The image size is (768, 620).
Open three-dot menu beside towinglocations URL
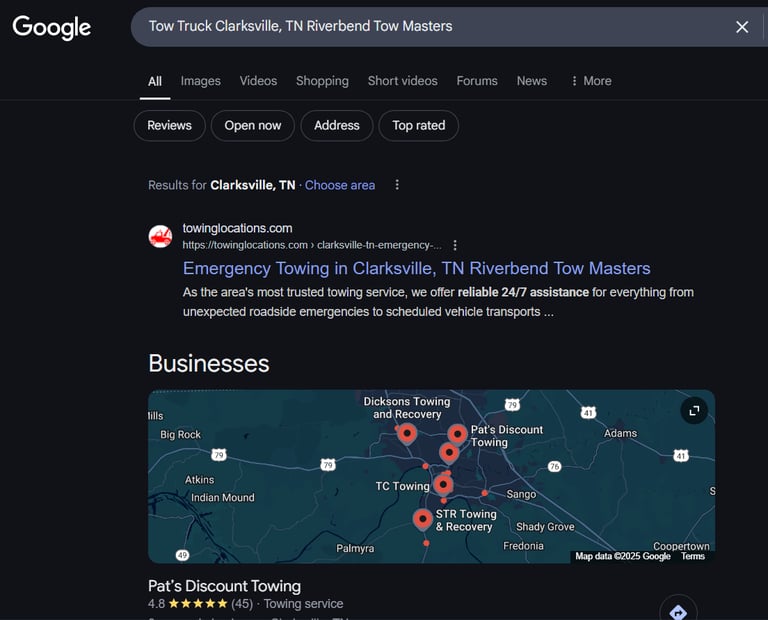click(455, 245)
